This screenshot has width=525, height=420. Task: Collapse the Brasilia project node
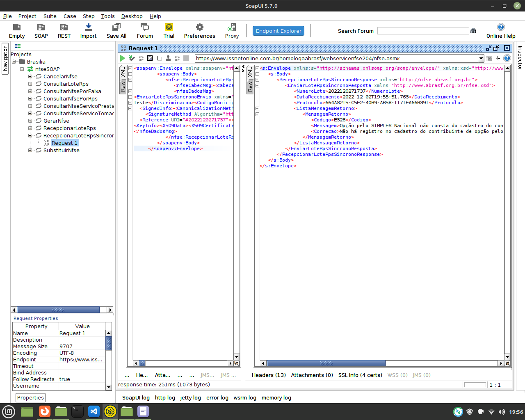pyautogui.click(x=14, y=62)
